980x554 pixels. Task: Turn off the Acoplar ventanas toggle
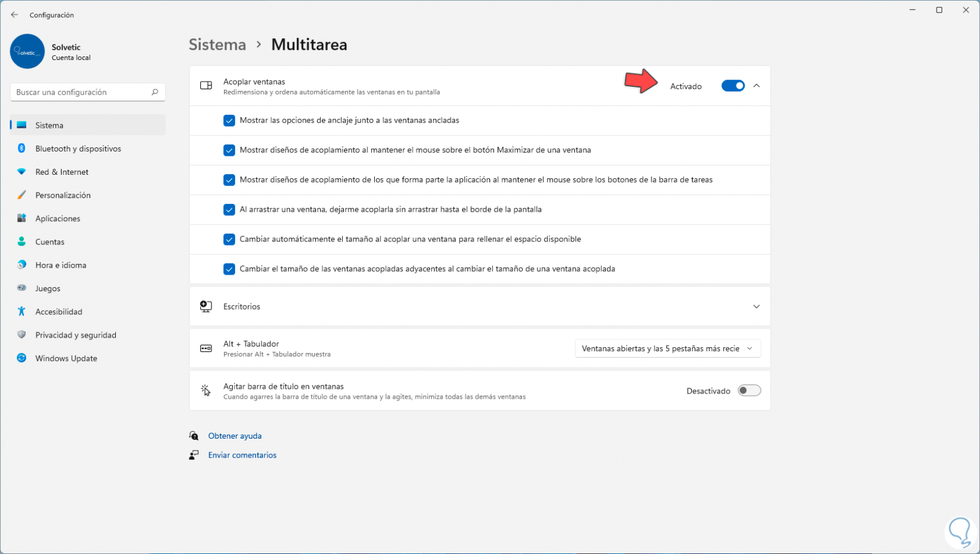coord(733,86)
